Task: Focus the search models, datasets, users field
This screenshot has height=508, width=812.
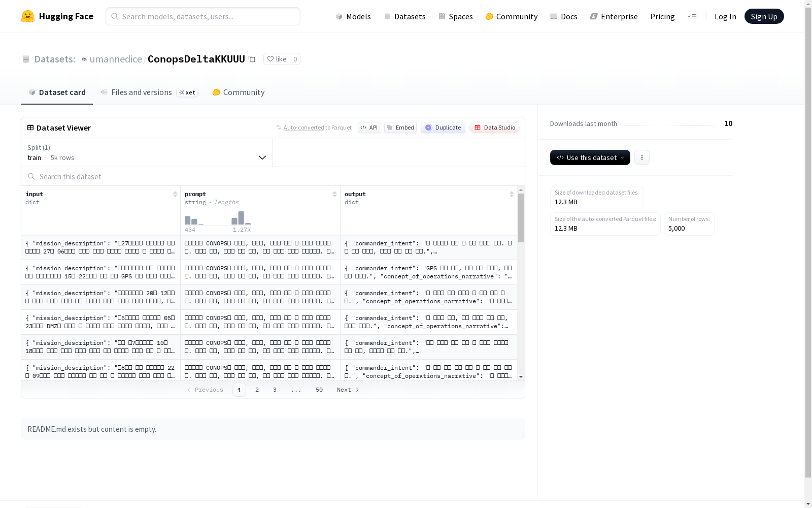Action: coord(203,16)
